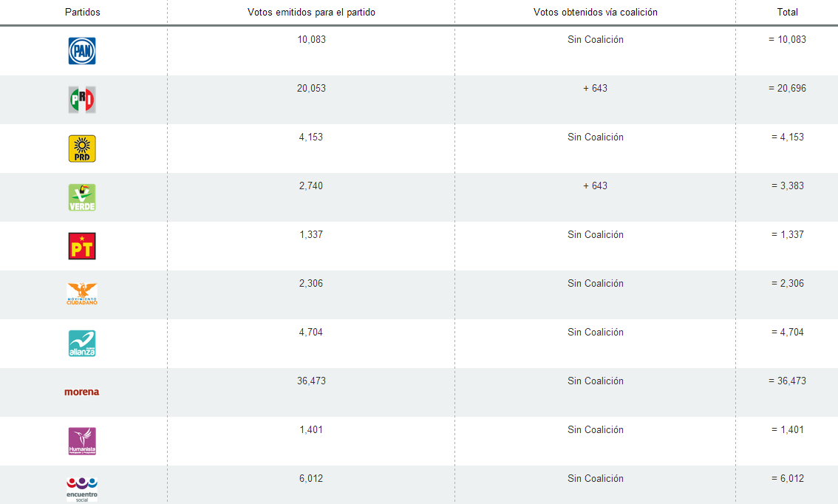Viewport: 838px width, 504px height.
Task: Click PRI's '+ 643' coalition votes
Action: (x=595, y=89)
